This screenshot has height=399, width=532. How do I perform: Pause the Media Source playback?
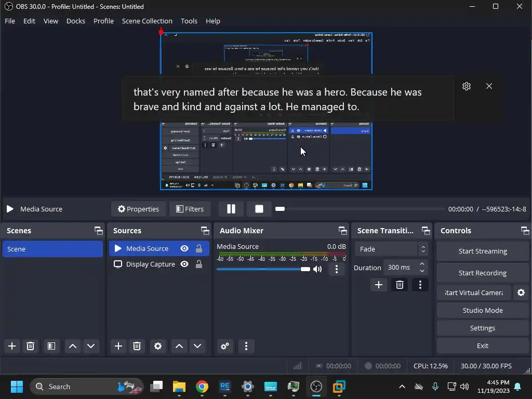[231, 209]
